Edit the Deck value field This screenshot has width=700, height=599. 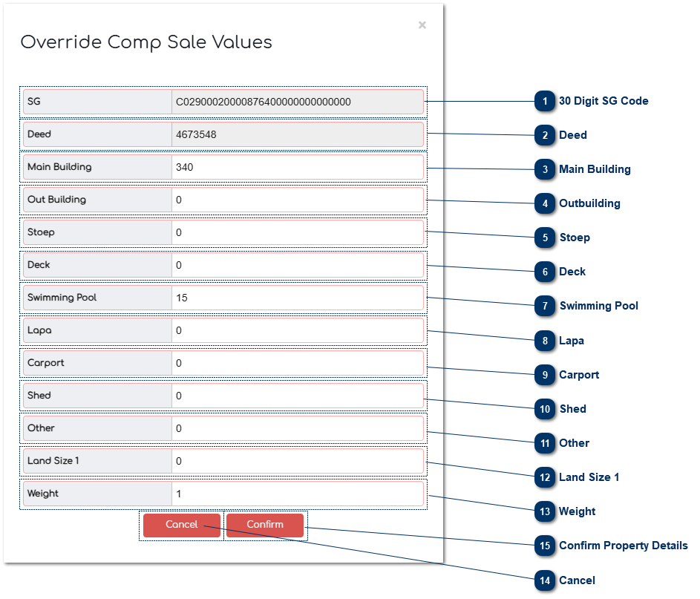[x=298, y=265]
